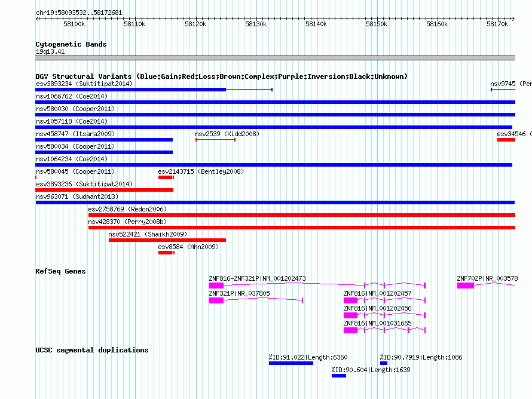Click the 58170k ruler position label
532x399 pixels.
(x=497, y=24)
